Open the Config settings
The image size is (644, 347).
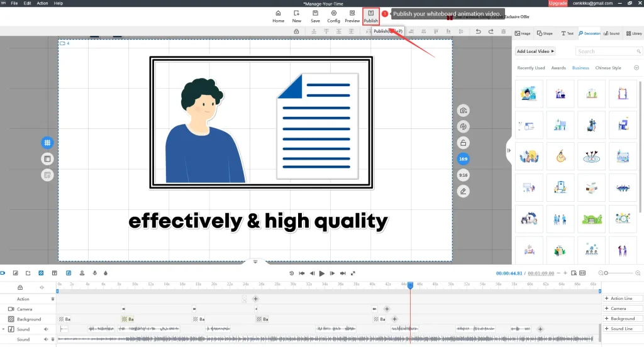point(333,16)
